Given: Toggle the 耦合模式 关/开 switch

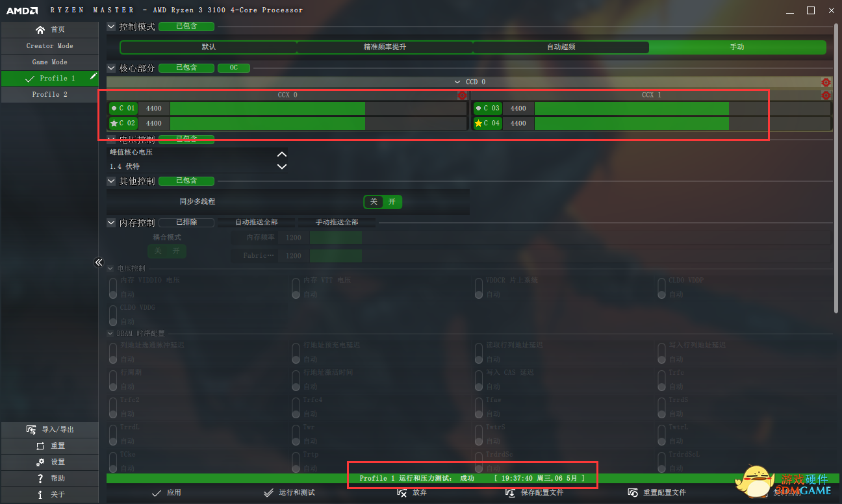Looking at the screenshot, I should coord(167,251).
